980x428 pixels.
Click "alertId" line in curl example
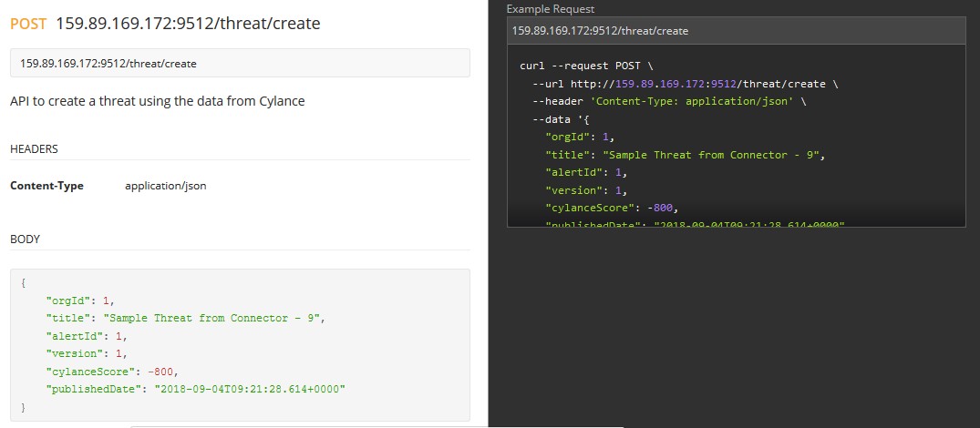(x=586, y=172)
